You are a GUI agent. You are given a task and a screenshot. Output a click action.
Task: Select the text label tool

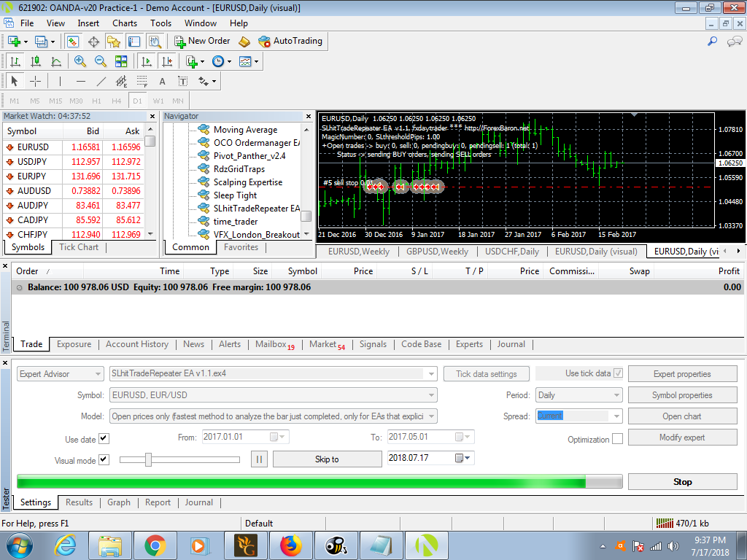183,82
